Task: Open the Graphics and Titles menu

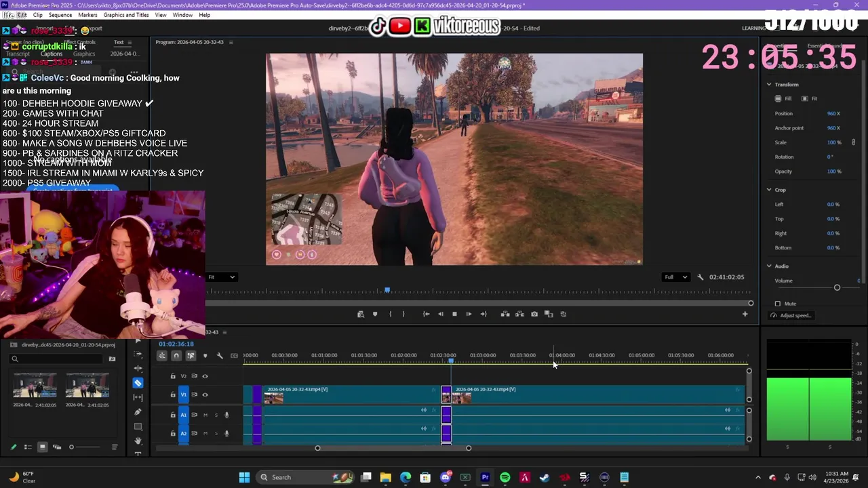Action: point(126,15)
